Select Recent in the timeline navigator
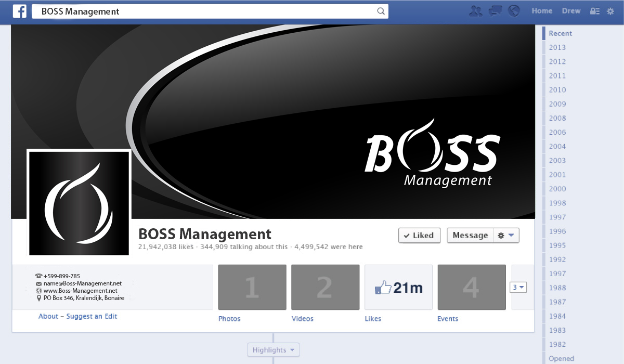 pos(560,33)
